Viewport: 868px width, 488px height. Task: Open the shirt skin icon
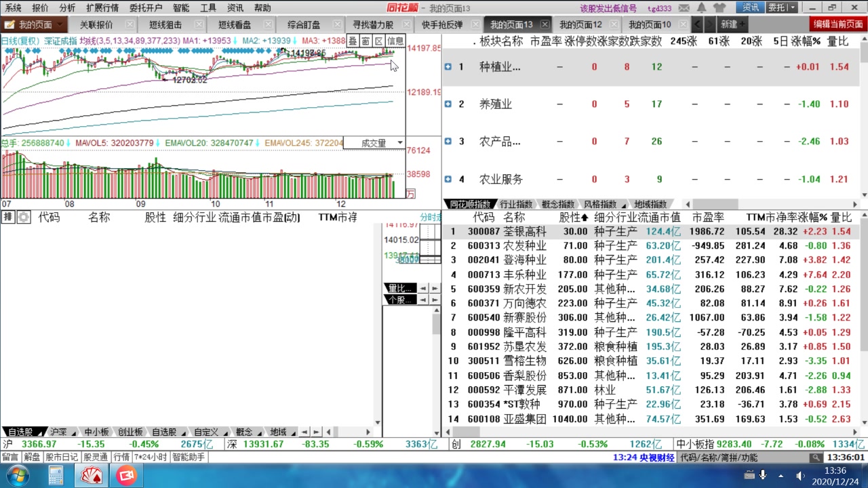click(719, 7)
